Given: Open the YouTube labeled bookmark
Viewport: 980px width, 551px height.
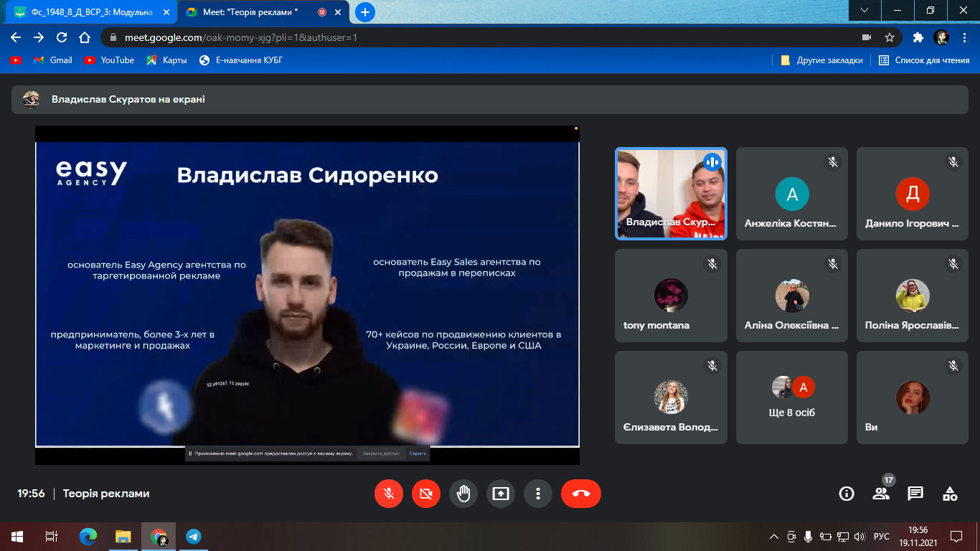Looking at the screenshot, I should (109, 60).
